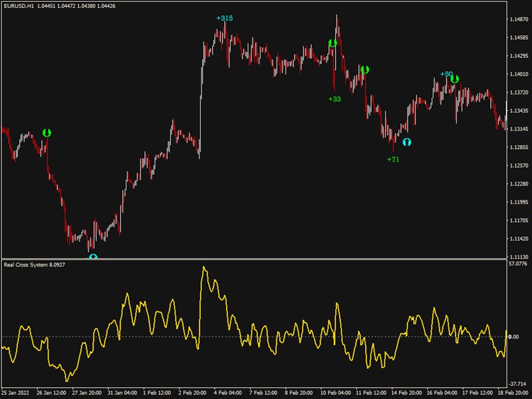Click the +71 profit label
The image size is (532, 399).
point(394,160)
